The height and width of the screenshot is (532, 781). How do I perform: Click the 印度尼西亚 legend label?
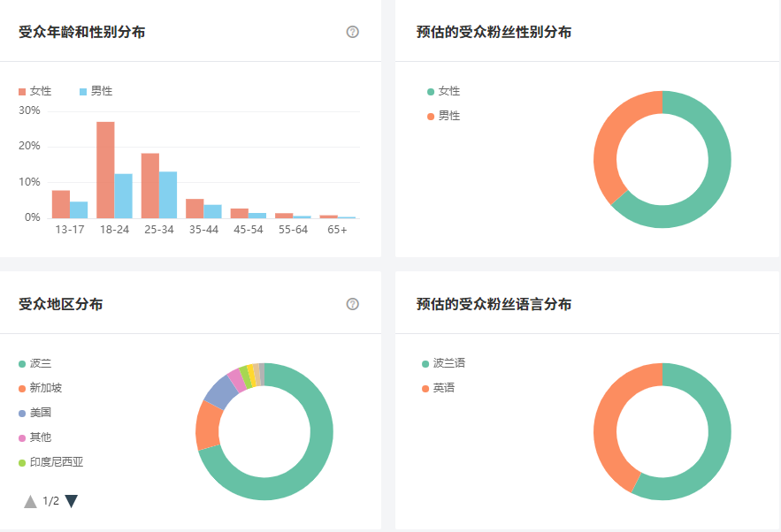57,462
